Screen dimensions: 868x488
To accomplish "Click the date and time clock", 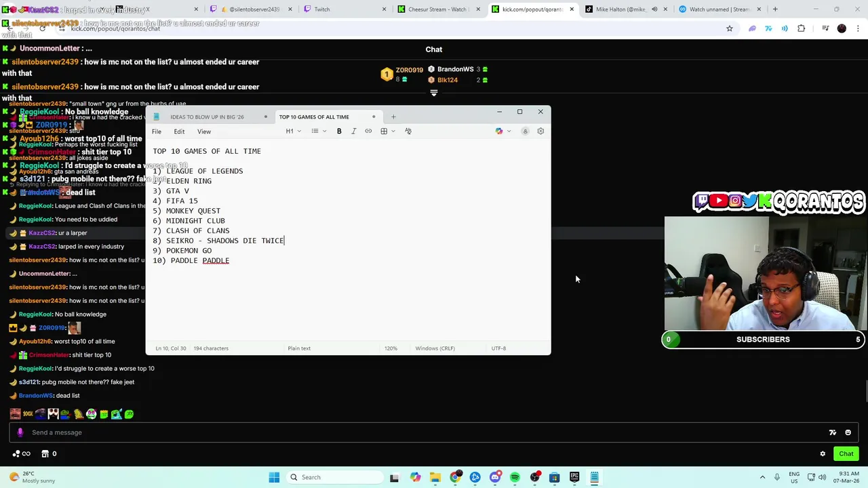I will (x=845, y=477).
